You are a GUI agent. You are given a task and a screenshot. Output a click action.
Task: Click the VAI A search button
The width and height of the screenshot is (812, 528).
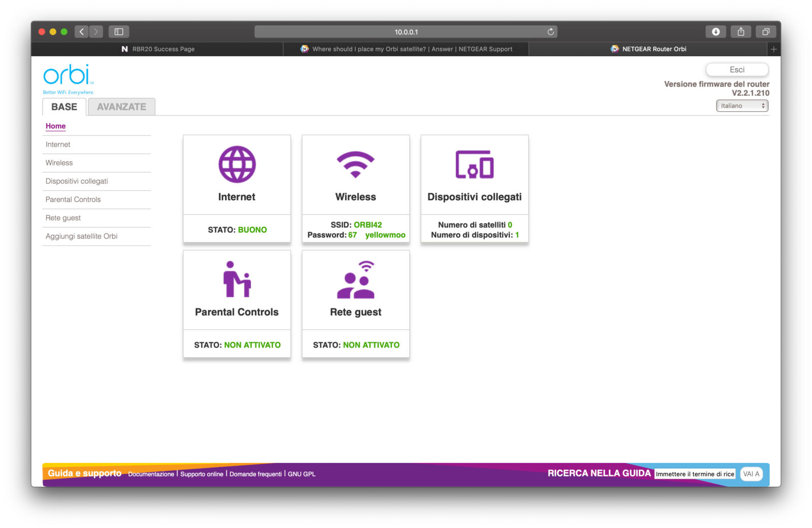751,474
